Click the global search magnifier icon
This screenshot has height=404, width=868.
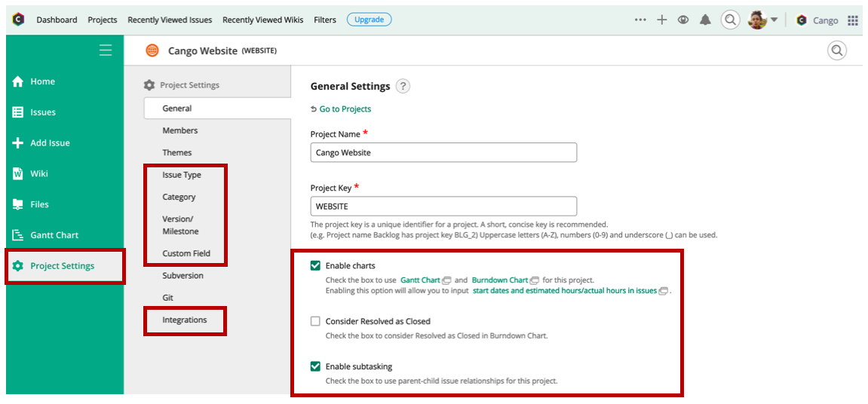(x=730, y=20)
